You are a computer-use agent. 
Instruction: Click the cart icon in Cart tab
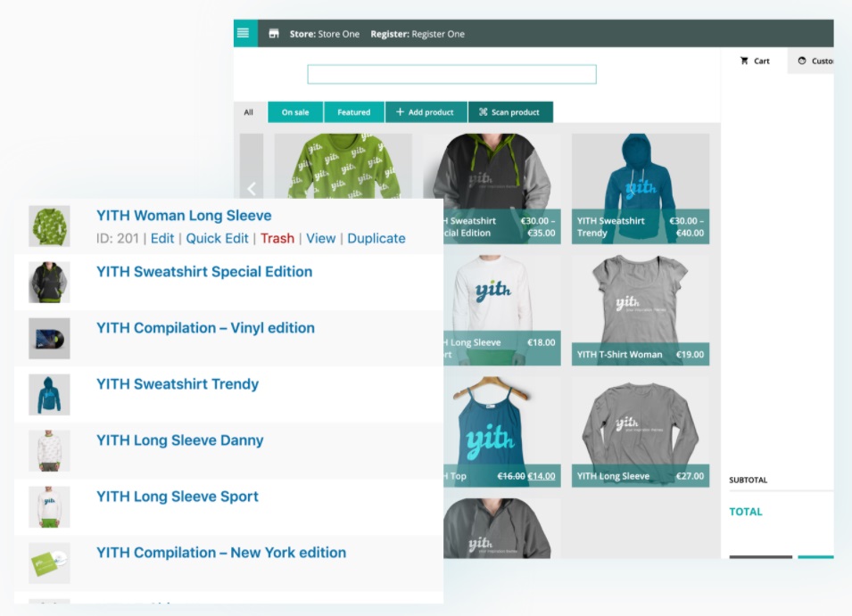(x=744, y=61)
